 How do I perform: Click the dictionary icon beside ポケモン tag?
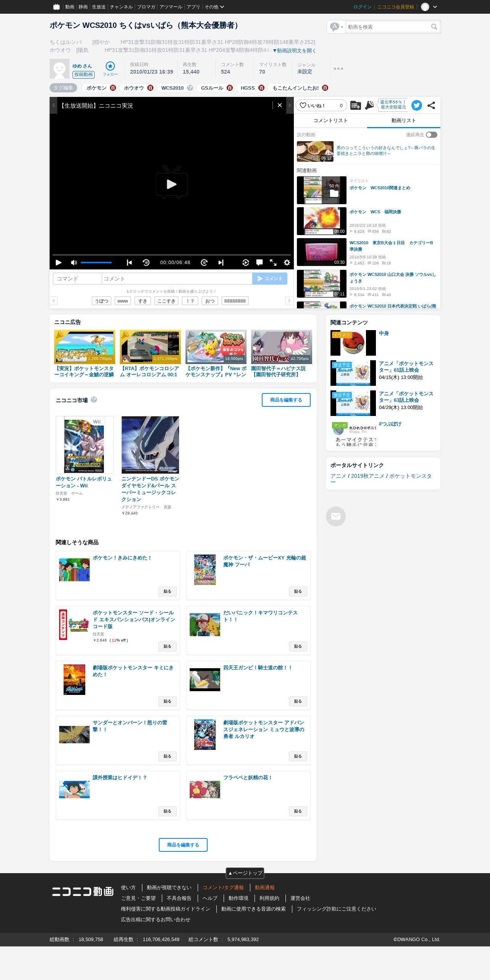click(x=113, y=88)
